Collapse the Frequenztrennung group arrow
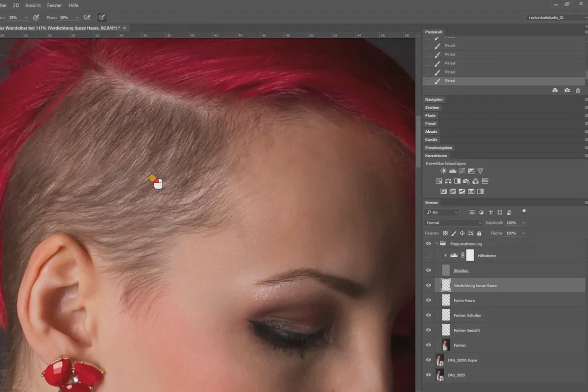 (437, 244)
